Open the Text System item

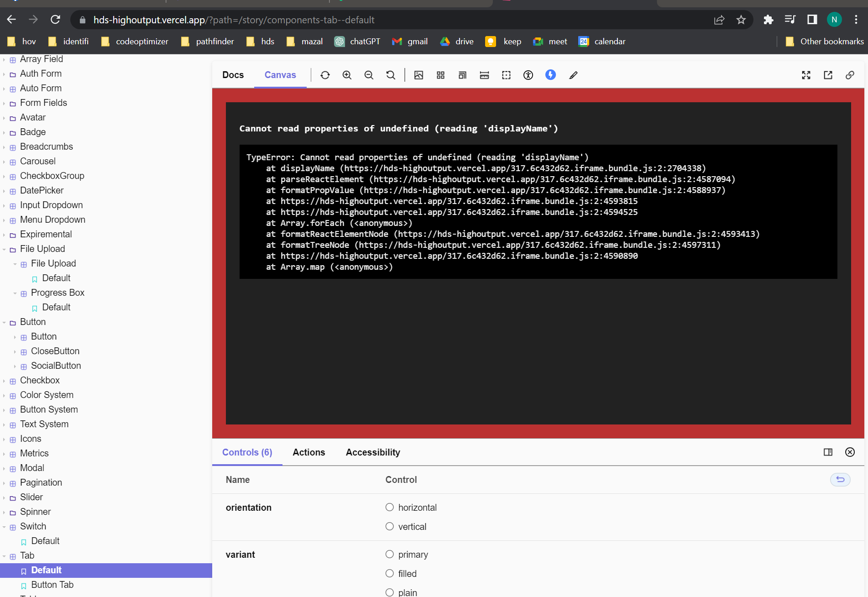(44, 424)
